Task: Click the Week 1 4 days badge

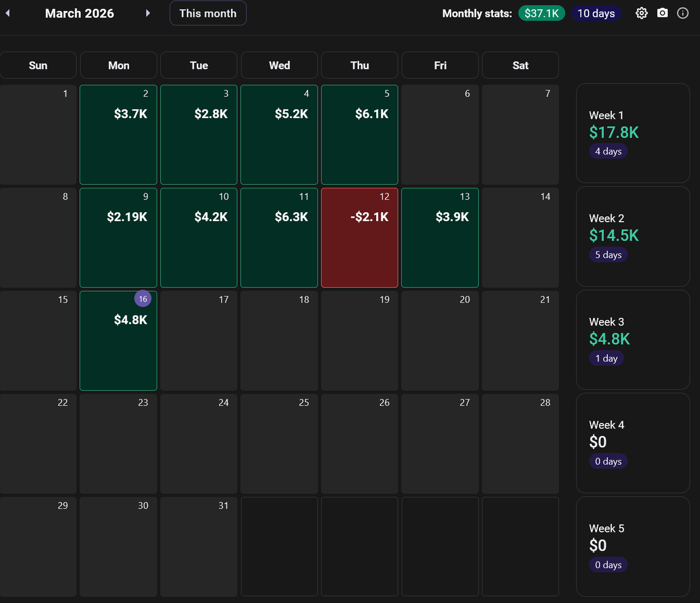Action: tap(608, 152)
